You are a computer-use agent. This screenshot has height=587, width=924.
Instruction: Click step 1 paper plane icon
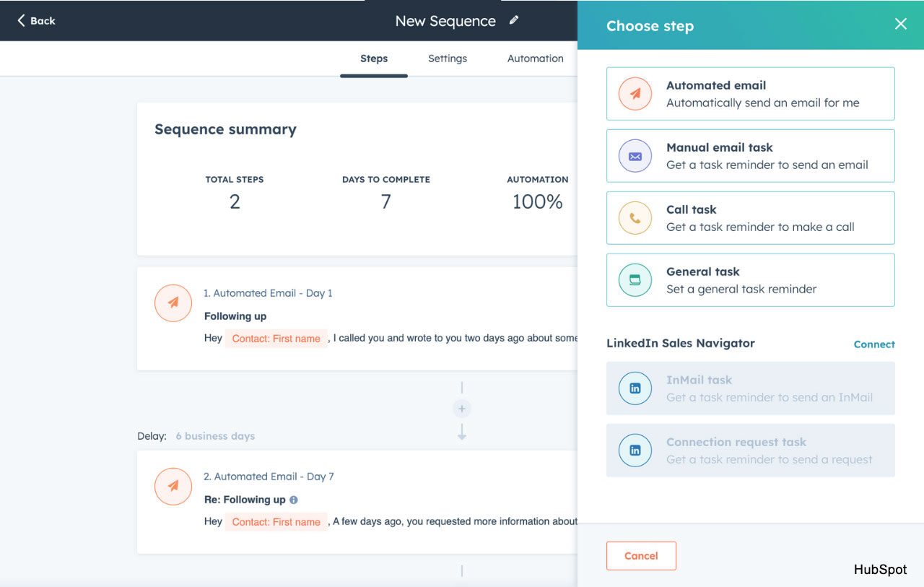pos(173,303)
